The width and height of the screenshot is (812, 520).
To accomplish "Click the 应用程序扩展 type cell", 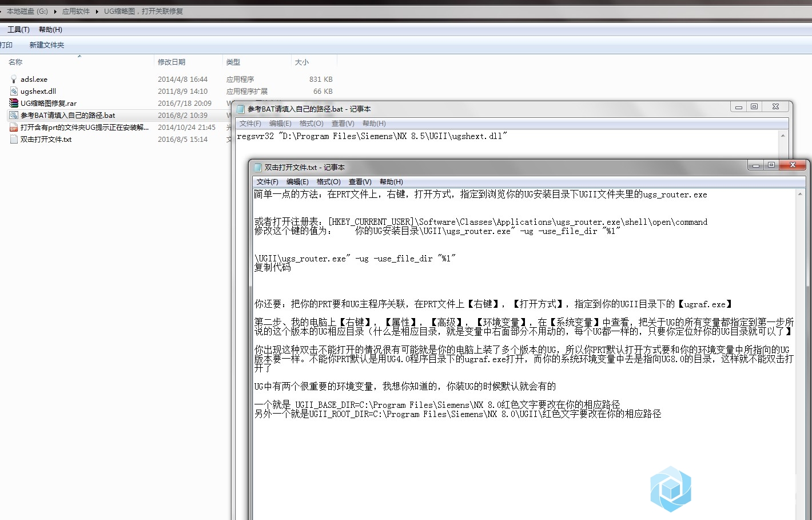I will click(x=246, y=92).
